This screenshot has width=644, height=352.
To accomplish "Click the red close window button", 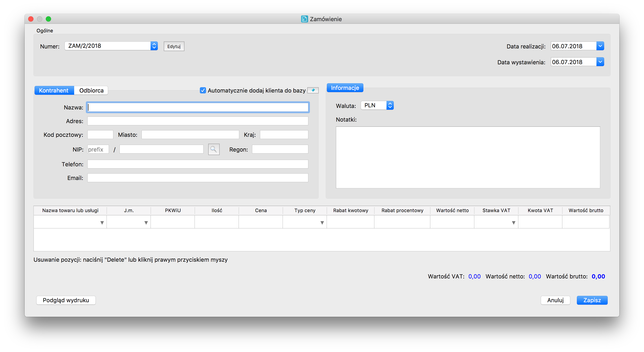I will [31, 19].
